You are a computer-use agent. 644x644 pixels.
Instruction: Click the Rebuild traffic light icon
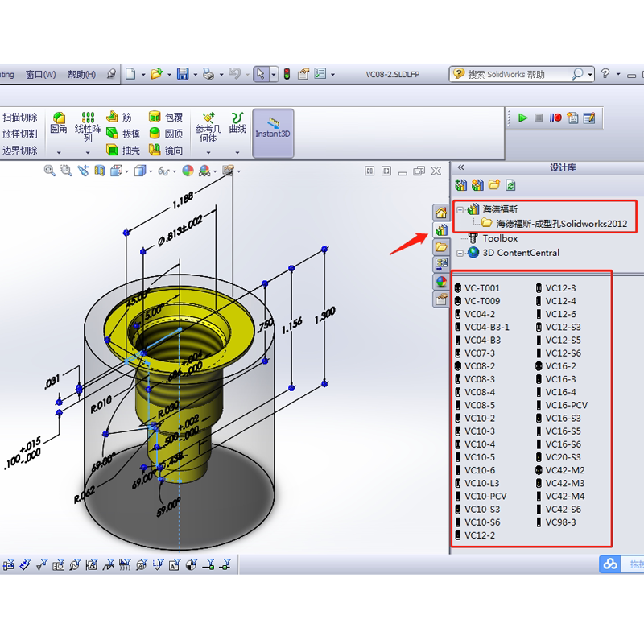pyautogui.click(x=287, y=74)
